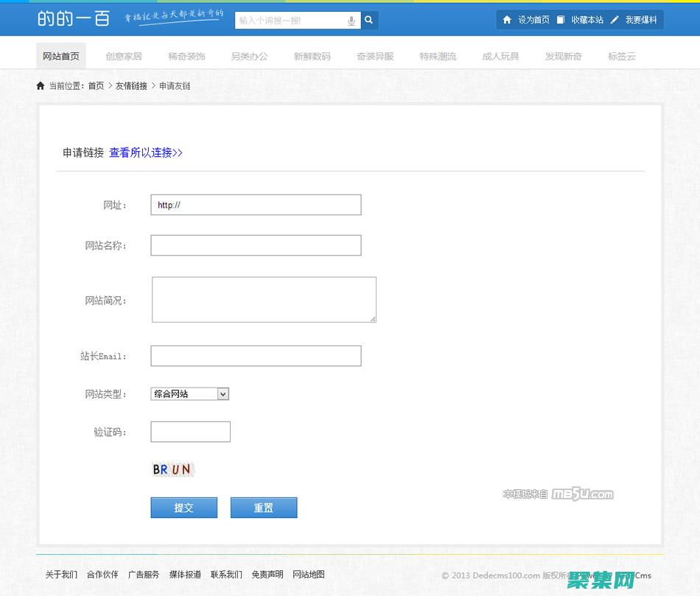
Task: Click 友情链接 in the breadcrumb
Action: tap(131, 85)
